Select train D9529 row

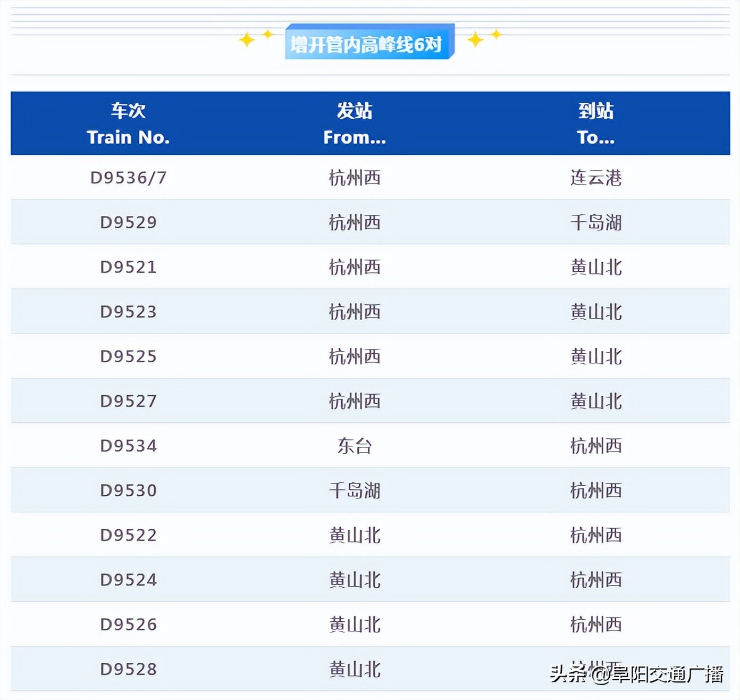370,223
